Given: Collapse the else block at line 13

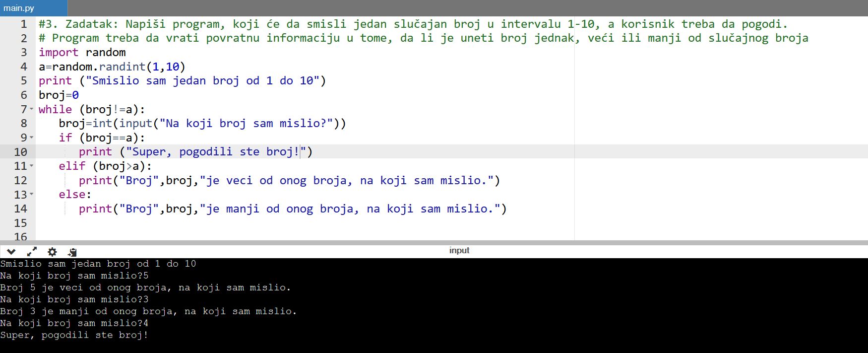Looking at the screenshot, I should point(32,195).
